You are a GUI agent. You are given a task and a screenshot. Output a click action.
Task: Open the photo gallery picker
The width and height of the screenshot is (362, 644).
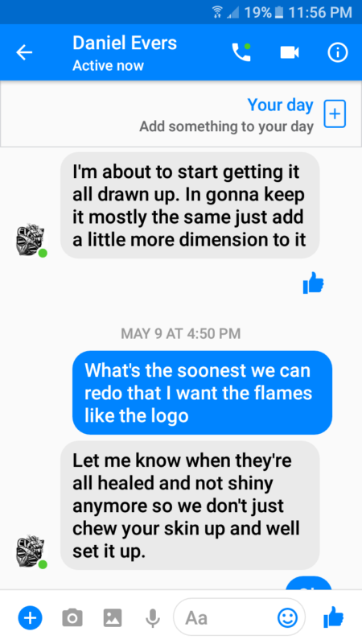(x=113, y=617)
